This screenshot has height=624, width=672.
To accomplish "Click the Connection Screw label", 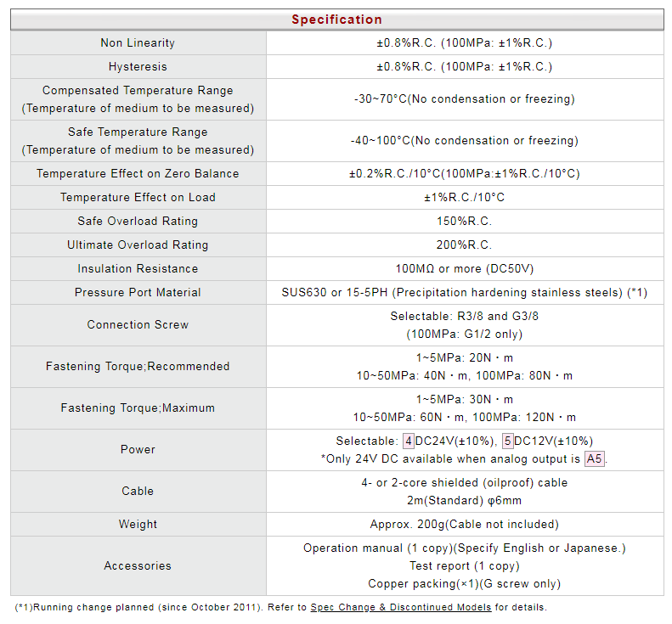I will [x=138, y=324].
